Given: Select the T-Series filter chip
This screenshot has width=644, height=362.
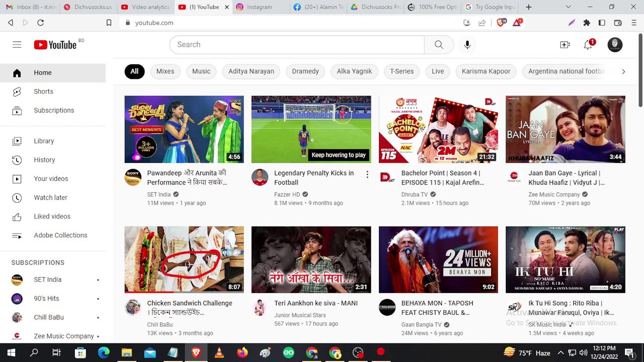Looking at the screenshot, I should (x=401, y=71).
